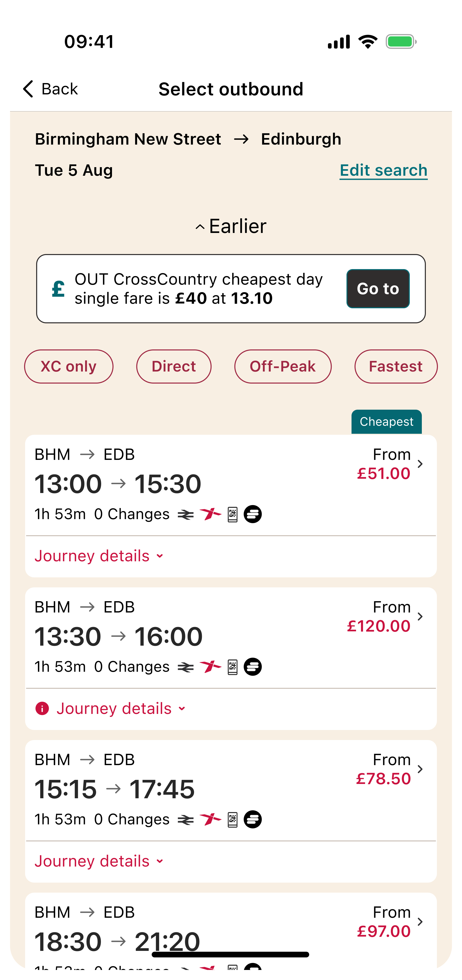Show Earlier trains

(231, 226)
